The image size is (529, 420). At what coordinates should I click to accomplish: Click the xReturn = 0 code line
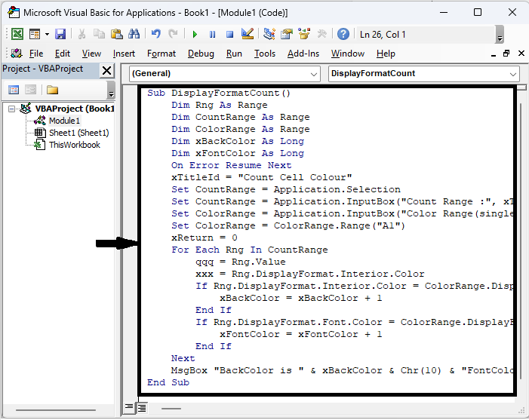pos(205,238)
